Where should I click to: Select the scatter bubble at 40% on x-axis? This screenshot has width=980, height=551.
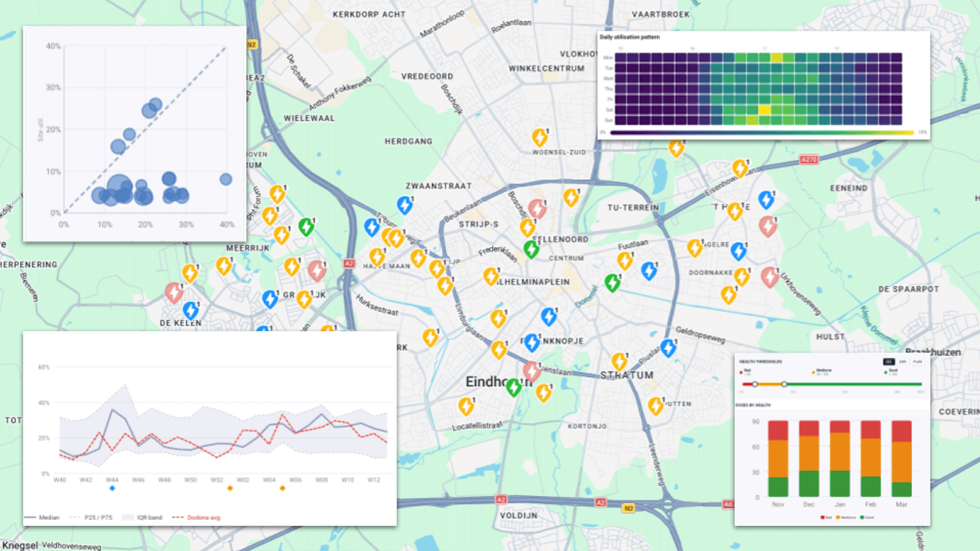coord(226,179)
